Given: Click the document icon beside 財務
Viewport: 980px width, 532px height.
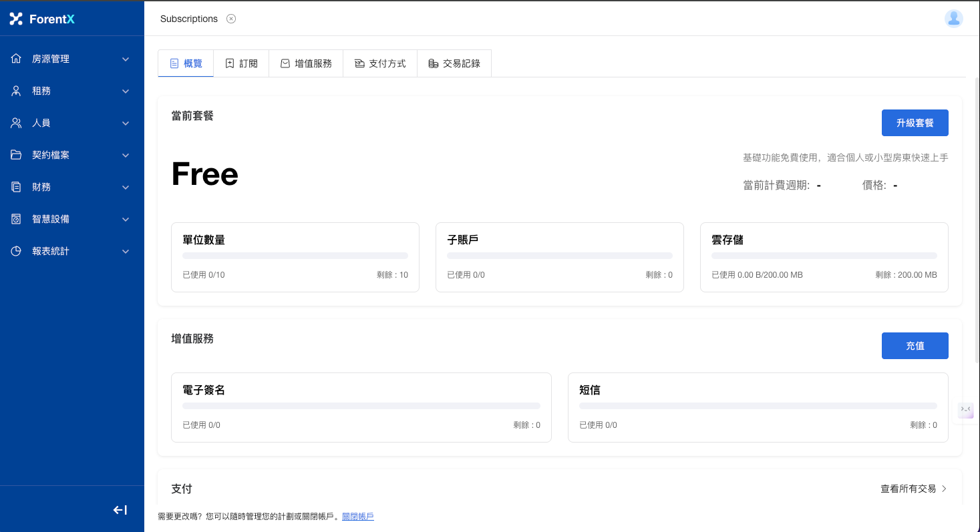Looking at the screenshot, I should point(17,187).
